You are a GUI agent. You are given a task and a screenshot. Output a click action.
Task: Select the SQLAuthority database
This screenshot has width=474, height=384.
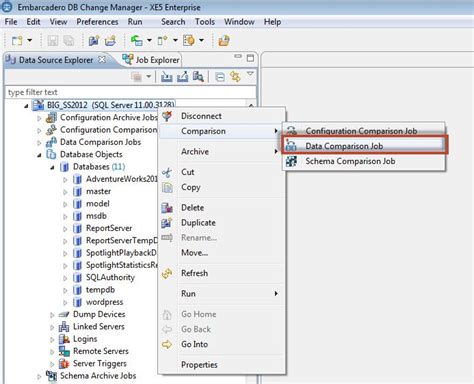(110, 277)
